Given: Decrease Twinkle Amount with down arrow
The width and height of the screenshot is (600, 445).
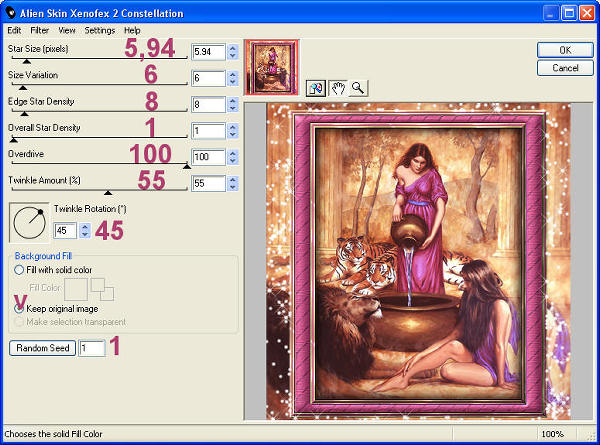Looking at the screenshot, I should pos(233,187).
